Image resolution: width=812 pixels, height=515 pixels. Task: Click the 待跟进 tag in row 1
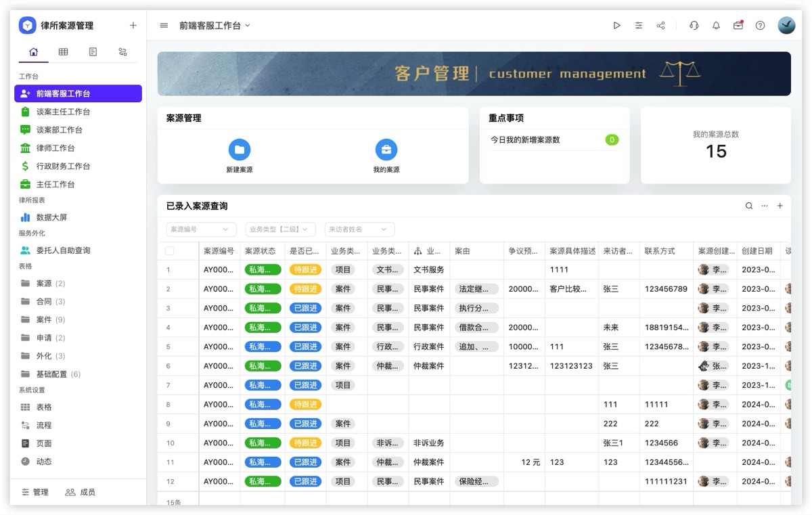point(305,269)
